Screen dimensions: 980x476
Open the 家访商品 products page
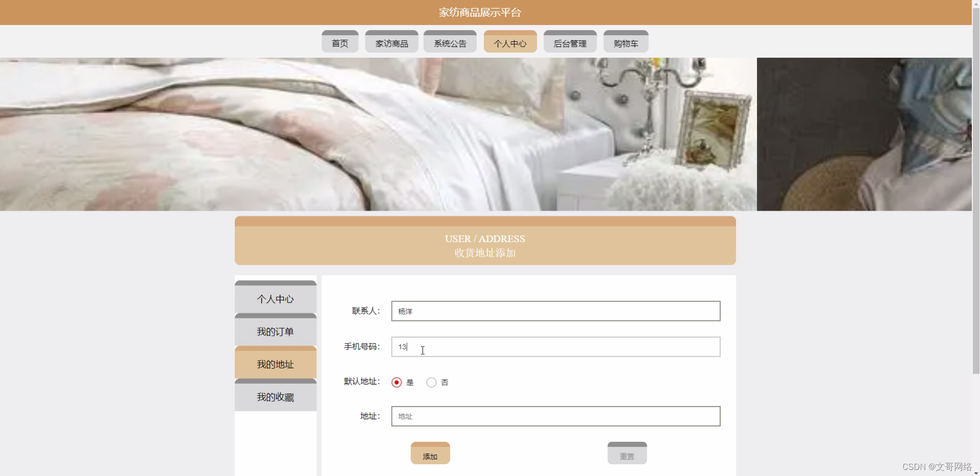coord(391,41)
